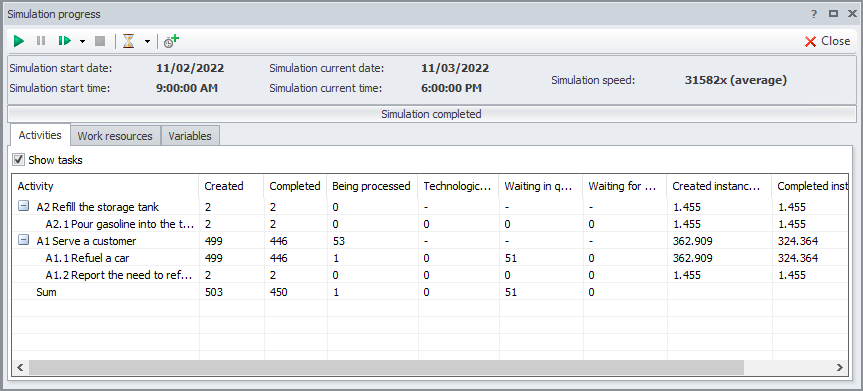
Task: Open the dropdown arrow beside step-forward
Action: tap(83, 41)
